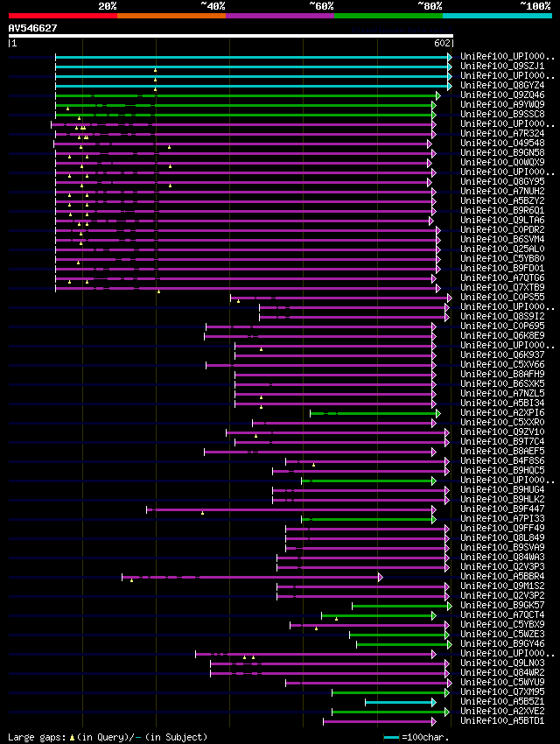Select the UniRef100_Q9LN03 hit label
560x744 pixels.
pyautogui.click(x=502, y=663)
